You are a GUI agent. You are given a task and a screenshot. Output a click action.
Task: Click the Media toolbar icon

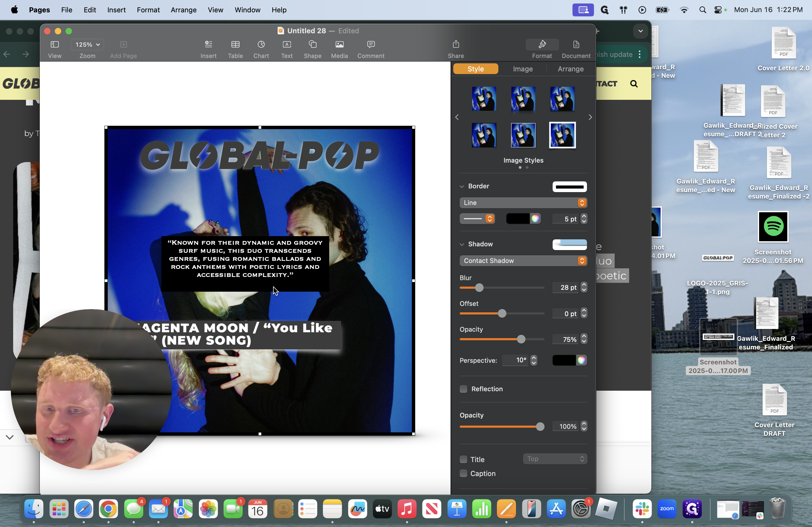[x=339, y=45]
